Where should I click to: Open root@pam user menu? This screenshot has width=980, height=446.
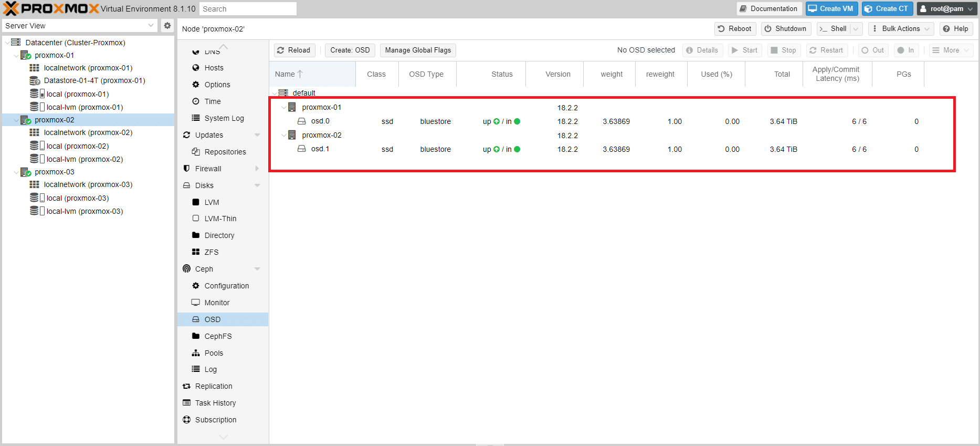(x=947, y=8)
